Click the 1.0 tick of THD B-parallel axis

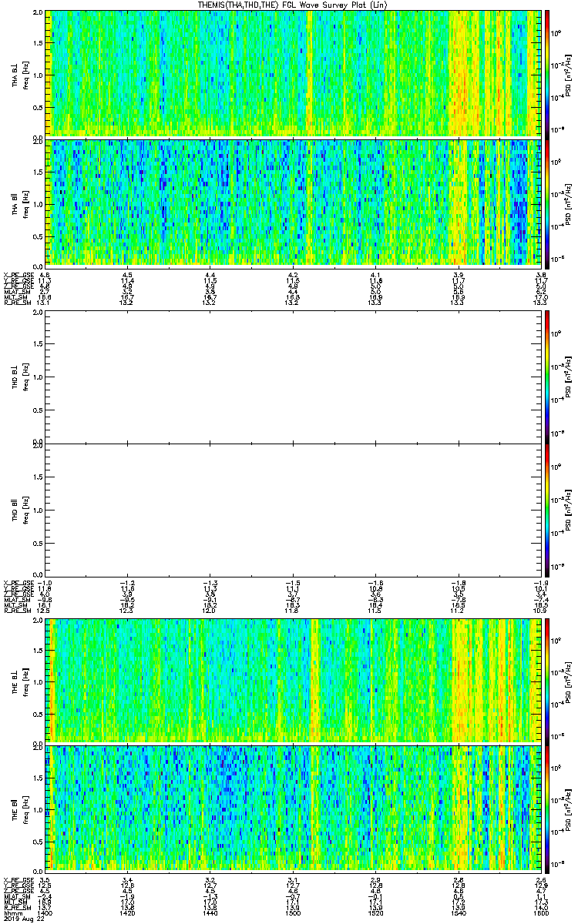tap(38, 509)
